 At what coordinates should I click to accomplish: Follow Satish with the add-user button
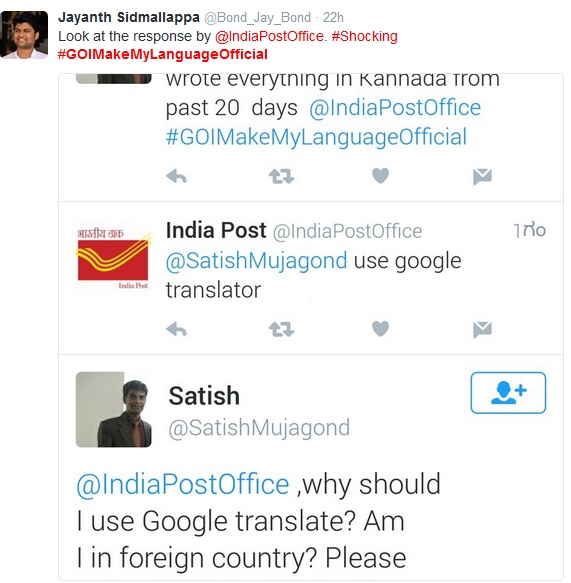pyautogui.click(x=508, y=393)
